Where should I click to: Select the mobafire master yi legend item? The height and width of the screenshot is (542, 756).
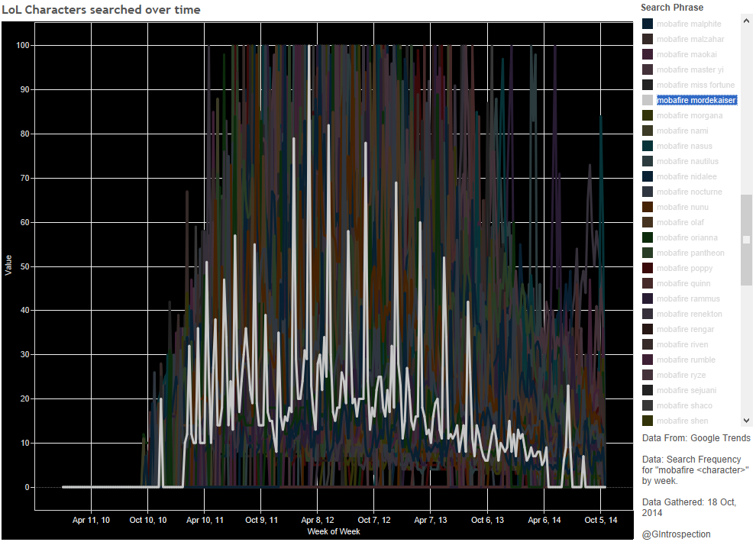coord(690,69)
